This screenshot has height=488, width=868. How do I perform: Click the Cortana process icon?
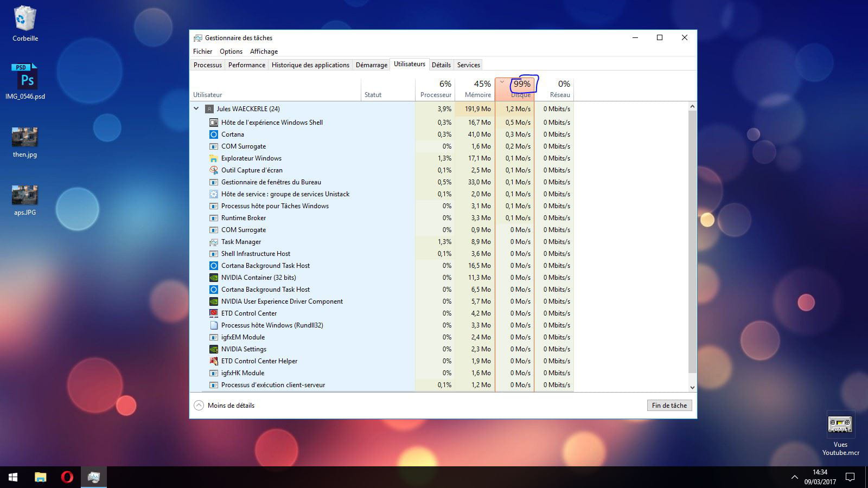(214, 134)
